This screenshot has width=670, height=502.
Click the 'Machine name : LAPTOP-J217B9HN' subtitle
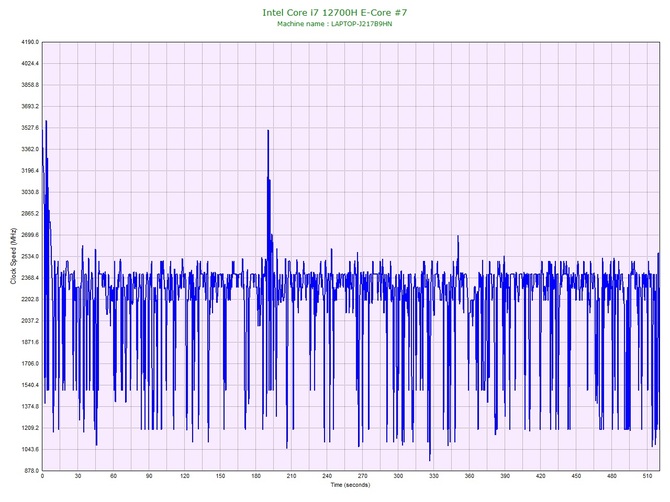tap(335, 24)
